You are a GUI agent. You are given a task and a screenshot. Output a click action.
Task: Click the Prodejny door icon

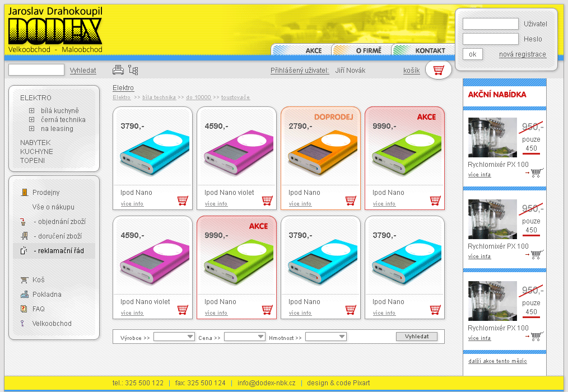[24, 193]
